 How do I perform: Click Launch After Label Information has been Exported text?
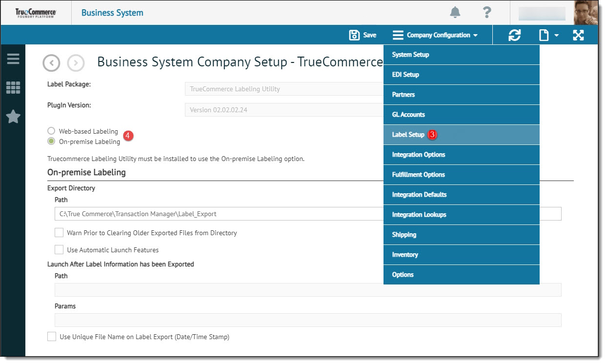(x=121, y=264)
